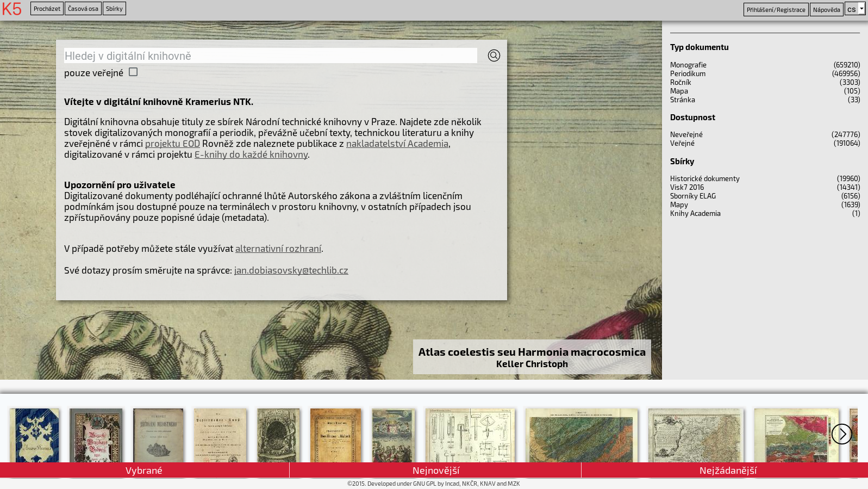
Task: Open the blue heraldic book cover thumbnail
Action: pos(34,435)
